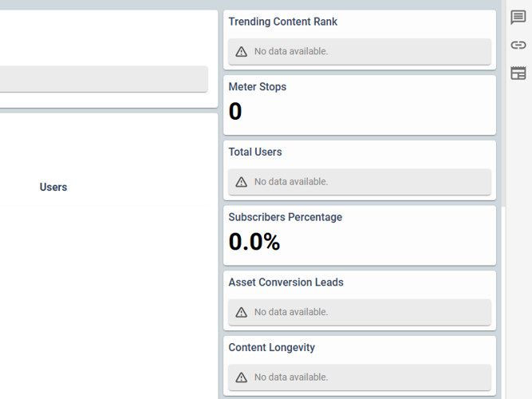Screen dimensions: 532x399
Task: Click Content Longevity no data message
Action: pos(291,377)
